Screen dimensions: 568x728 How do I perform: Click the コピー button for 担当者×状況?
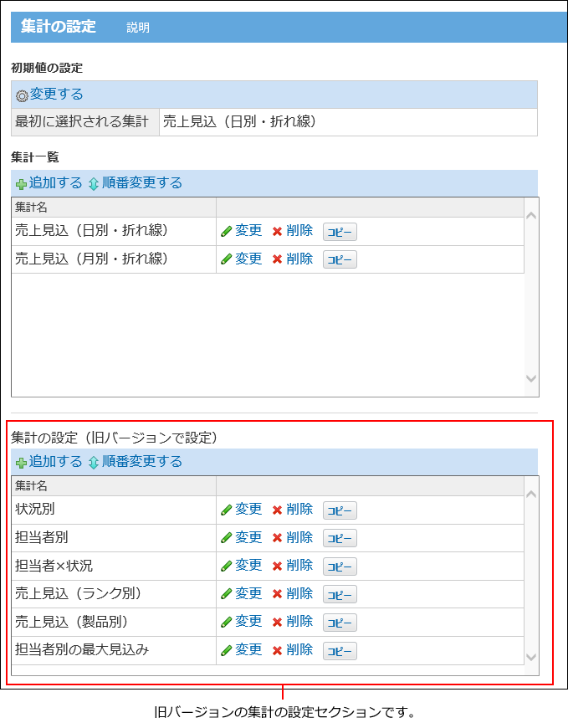(x=340, y=567)
